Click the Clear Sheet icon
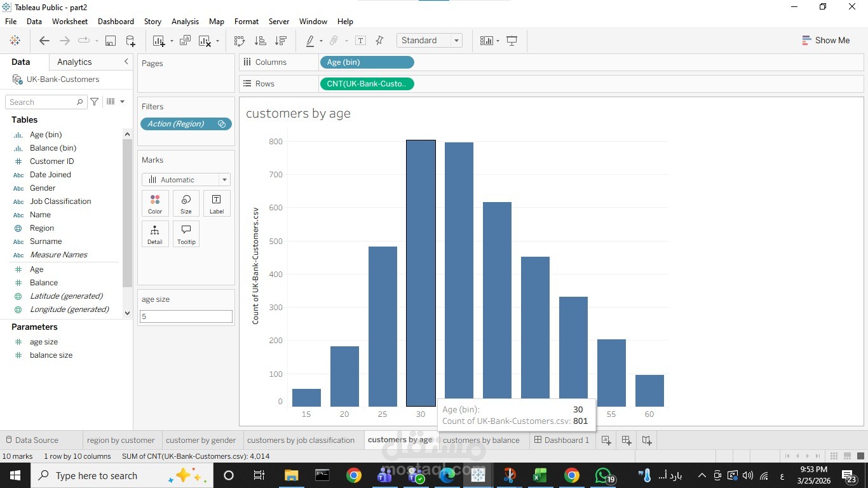The image size is (868, 488). click(205, 41)
